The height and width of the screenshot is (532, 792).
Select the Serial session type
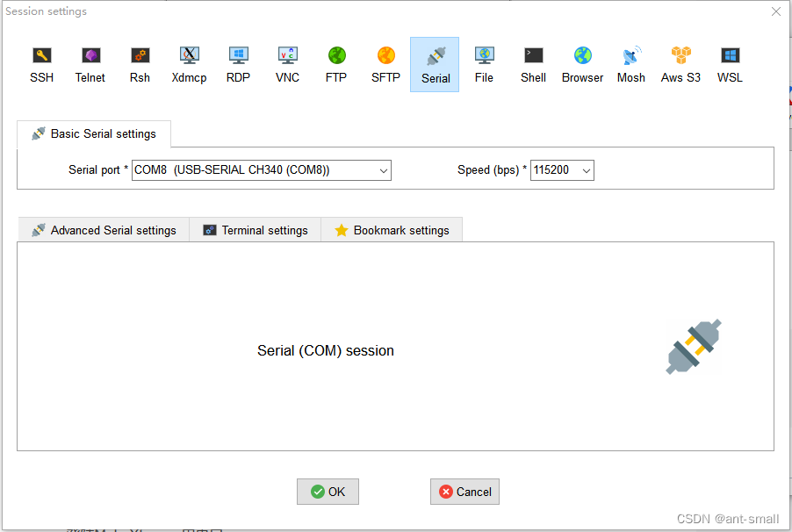coord(435,61)
